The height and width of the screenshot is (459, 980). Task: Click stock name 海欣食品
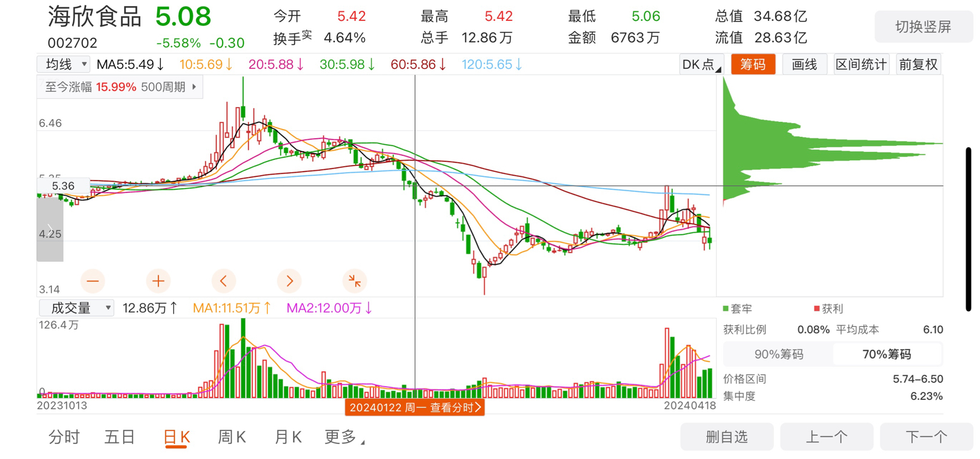point(95,17)
